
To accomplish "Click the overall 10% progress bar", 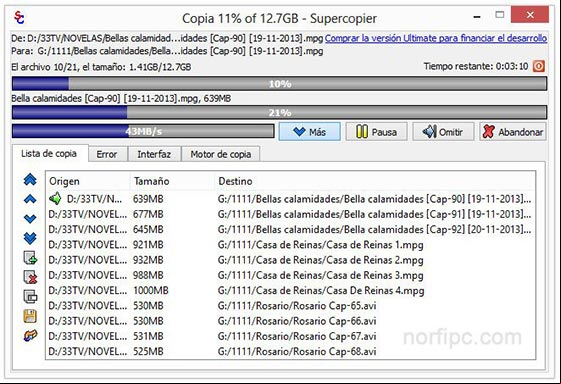I will [x=279, y=83].
